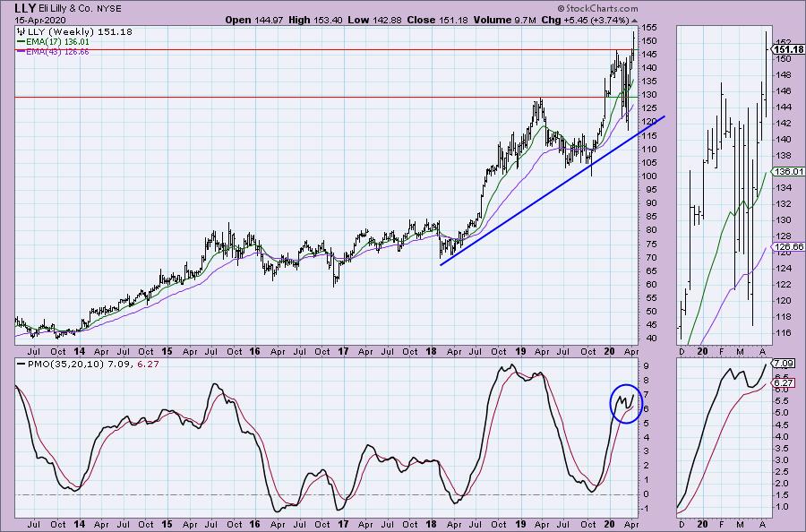The height and width of the screenshot is (532, 806).
Task: Click the 155 label on main price axis
Action: coord(648,28)
